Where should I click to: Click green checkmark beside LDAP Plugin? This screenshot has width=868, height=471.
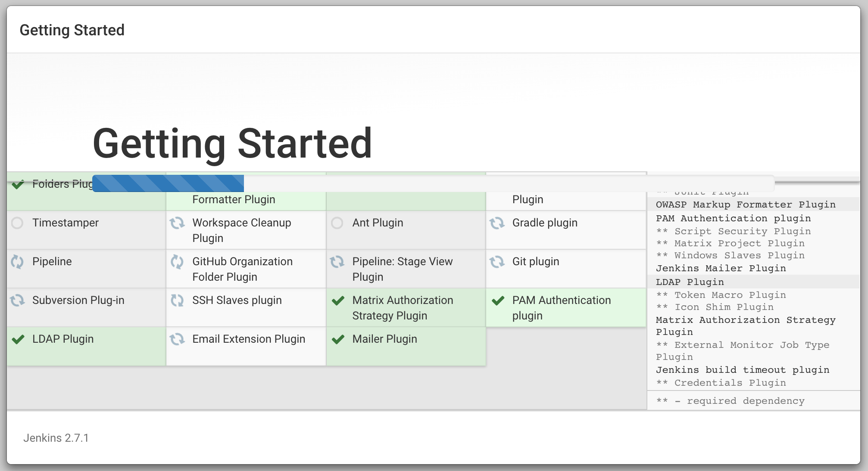18,339
